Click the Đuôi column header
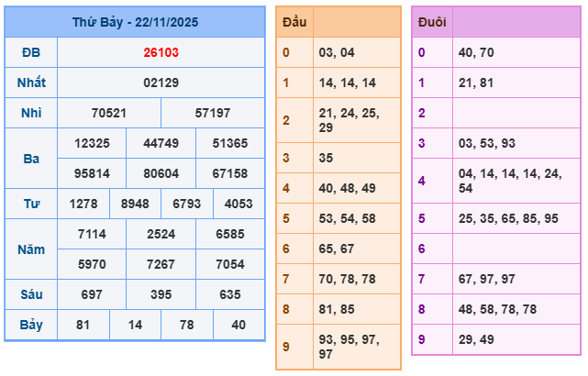This screenshot has width=588, height=376. 431,22
